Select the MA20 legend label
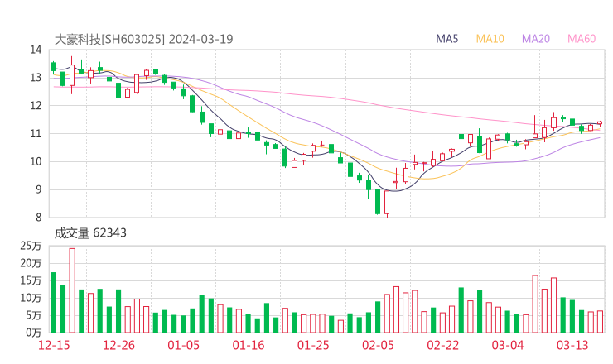Screen dimensions: 613x364 (536, 39)
